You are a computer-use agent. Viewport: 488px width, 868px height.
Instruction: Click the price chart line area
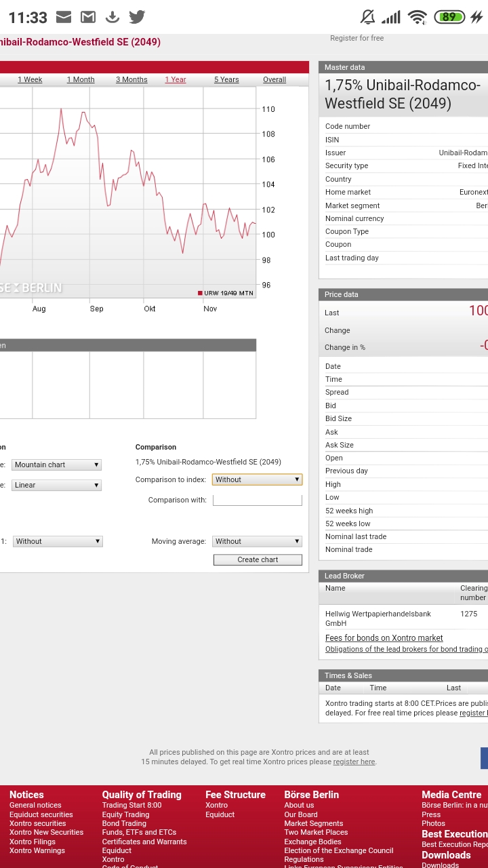pos(127,193)
